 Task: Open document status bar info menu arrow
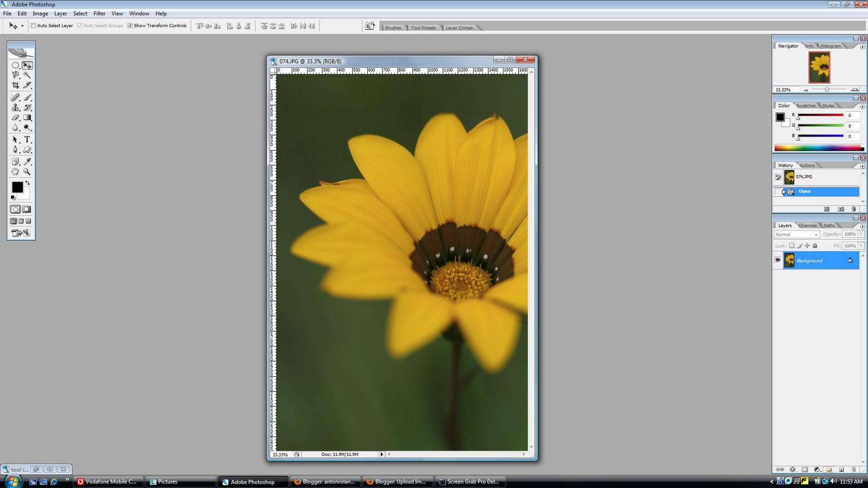point(381,454)
